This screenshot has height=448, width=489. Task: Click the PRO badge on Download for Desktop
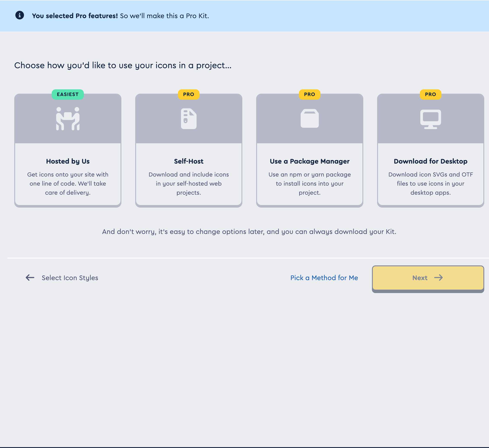[x=430, y=94]
